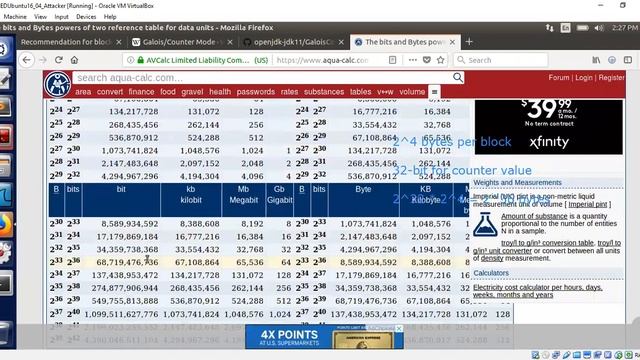Open the passwords category link
Viewport: 640px width, 360px height.
click(256, 92)
